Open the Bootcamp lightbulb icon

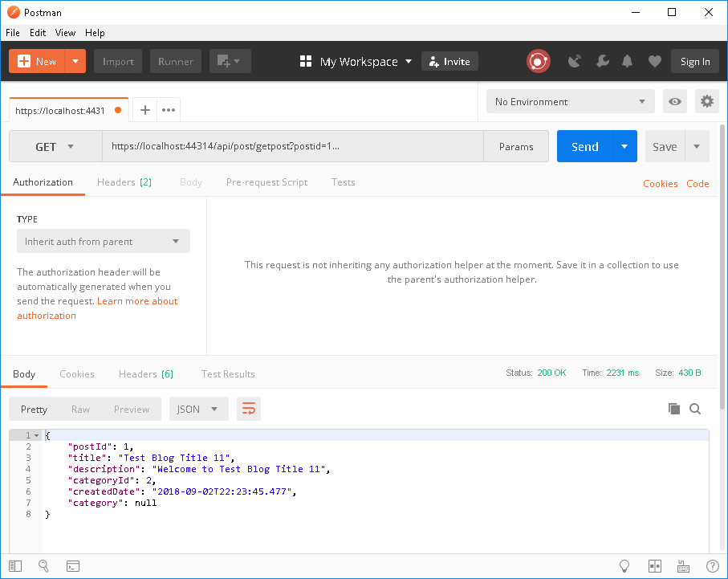coord(624,565)
